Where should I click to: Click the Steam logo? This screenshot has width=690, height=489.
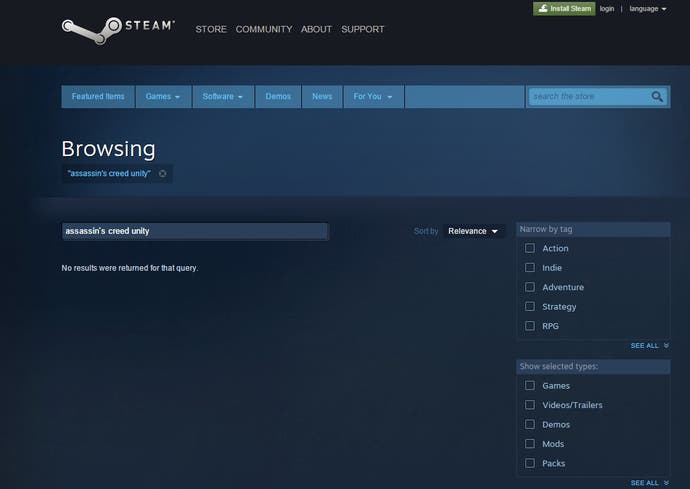(x=118, y=30)
